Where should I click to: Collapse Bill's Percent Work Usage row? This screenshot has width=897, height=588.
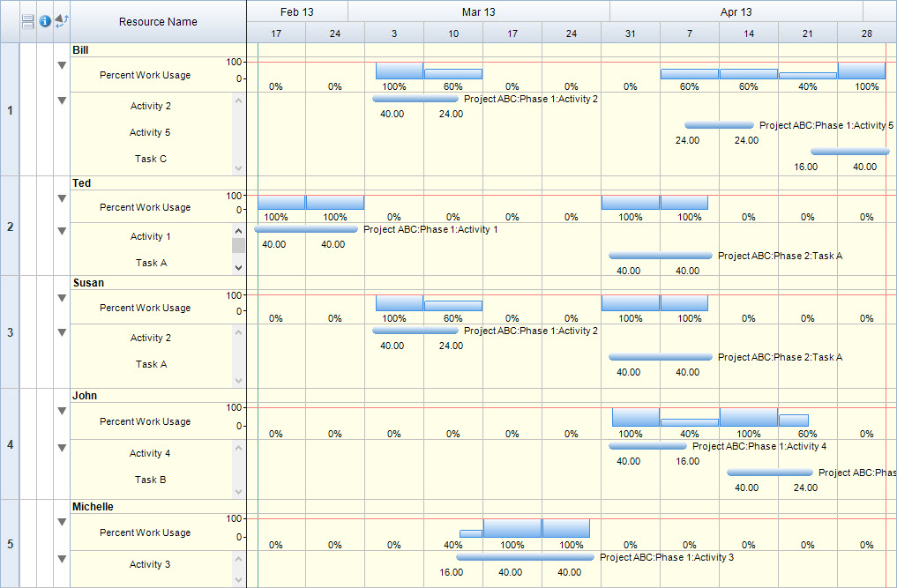point(62,65)
